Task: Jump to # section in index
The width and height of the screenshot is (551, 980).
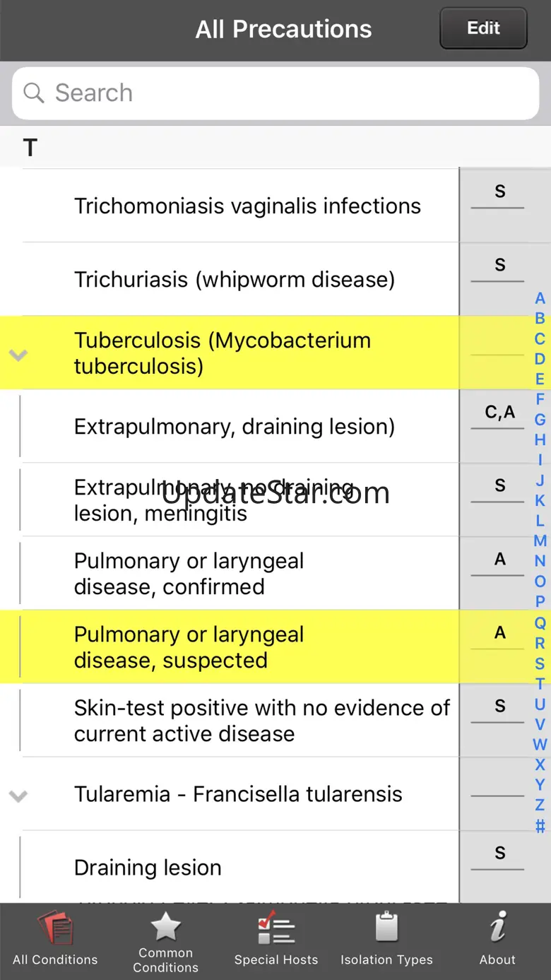Action: (540, 825)
